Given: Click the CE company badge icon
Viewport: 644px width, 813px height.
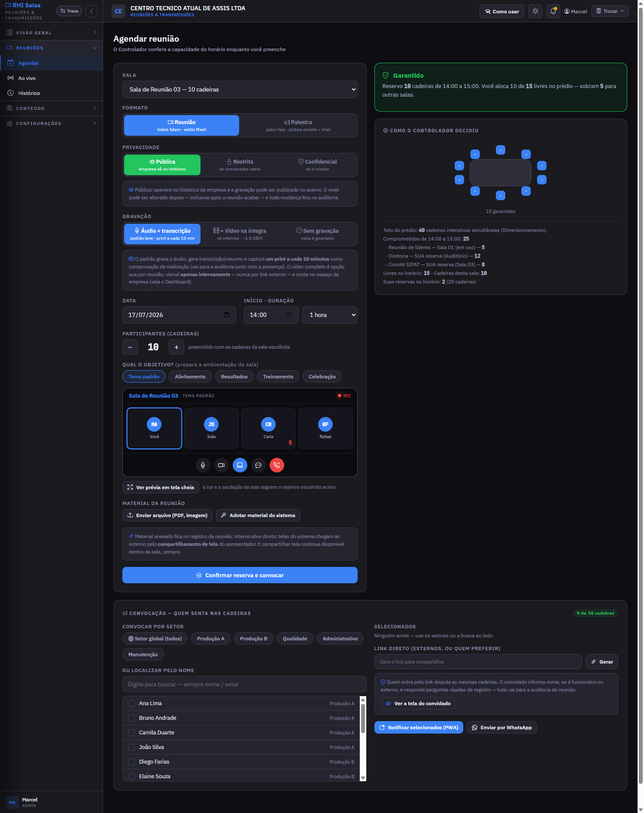Looking at the screenshot, I should point(118,11).
